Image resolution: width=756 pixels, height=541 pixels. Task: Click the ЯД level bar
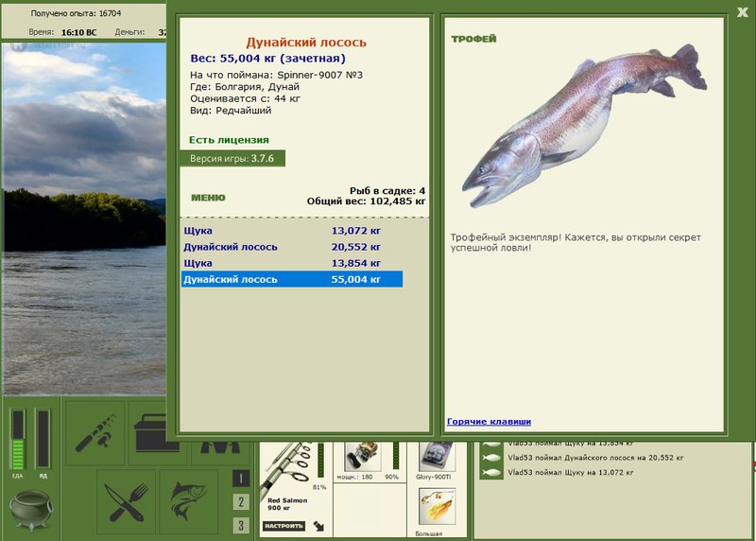pos(43,439)
